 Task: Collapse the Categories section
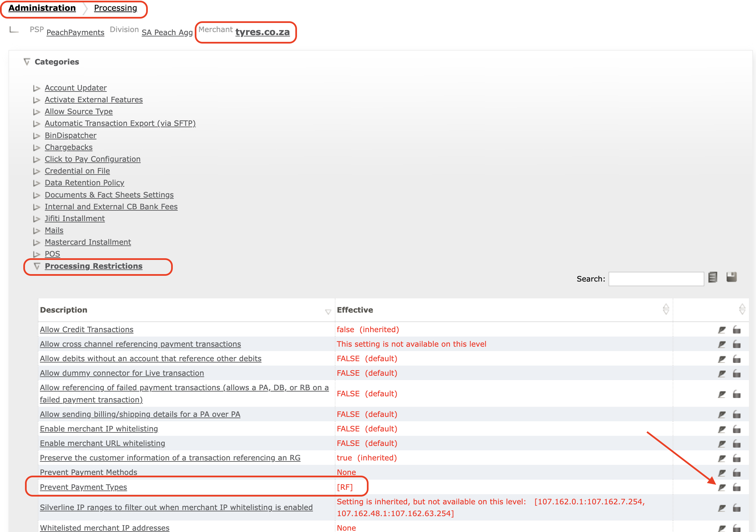pos(27,61)
